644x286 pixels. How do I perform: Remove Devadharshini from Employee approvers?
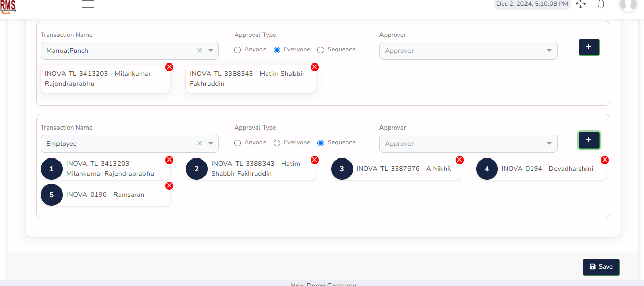click(x=605, y=160)
